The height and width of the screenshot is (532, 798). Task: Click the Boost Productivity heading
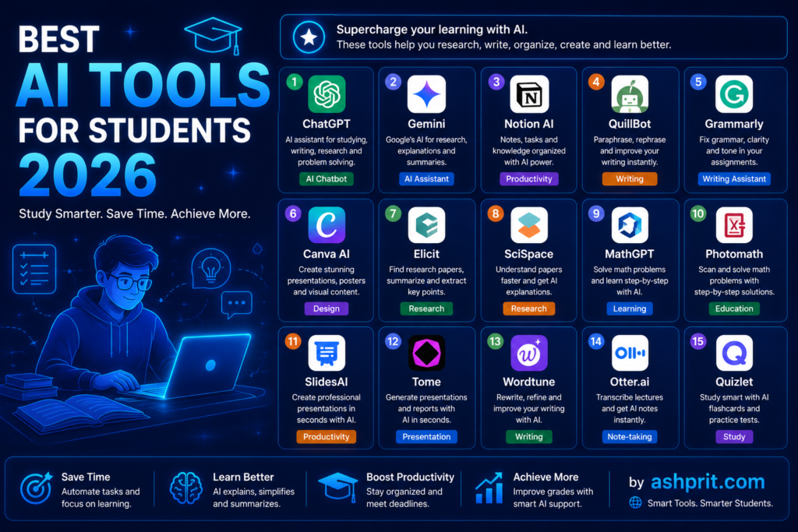[410, 477]
